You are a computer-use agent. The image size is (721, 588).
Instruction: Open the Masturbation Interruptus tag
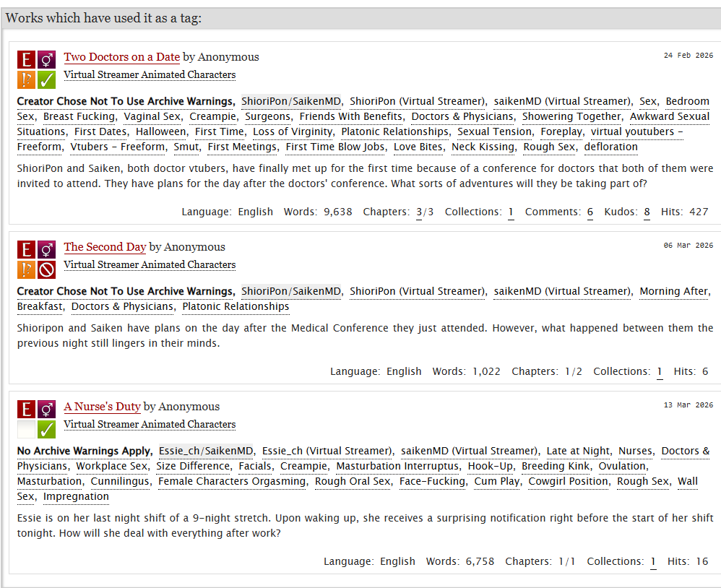pos(397,466)
